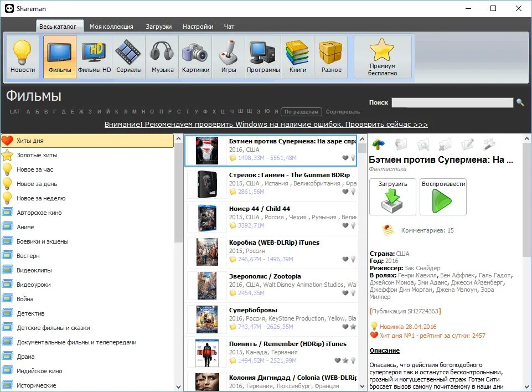Switch to the Загрузки tab
Image resolution: width=532 pixels, height=392 pixels.
[x=159, y=27]
